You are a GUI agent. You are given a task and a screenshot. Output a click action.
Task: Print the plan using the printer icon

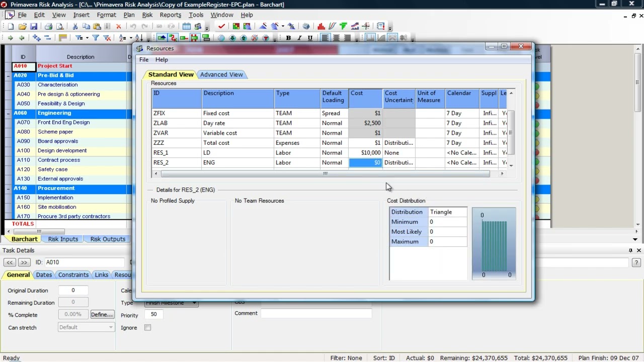pos(48,26)
